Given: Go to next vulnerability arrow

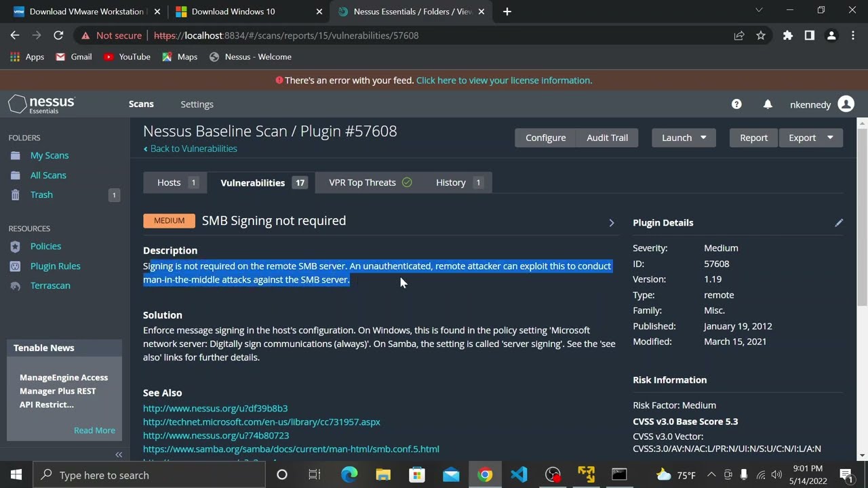Looking at the screenshot, I should (612, 222).
